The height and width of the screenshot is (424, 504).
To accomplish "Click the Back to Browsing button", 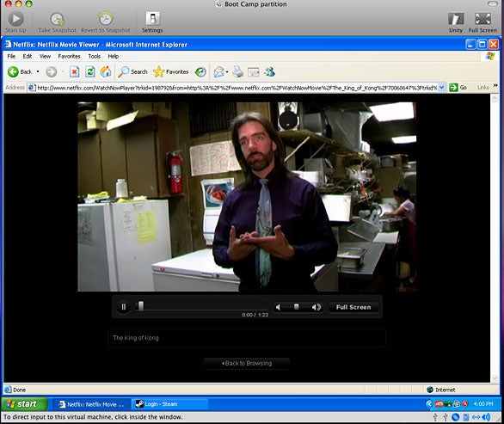I will tap(247, 363).
